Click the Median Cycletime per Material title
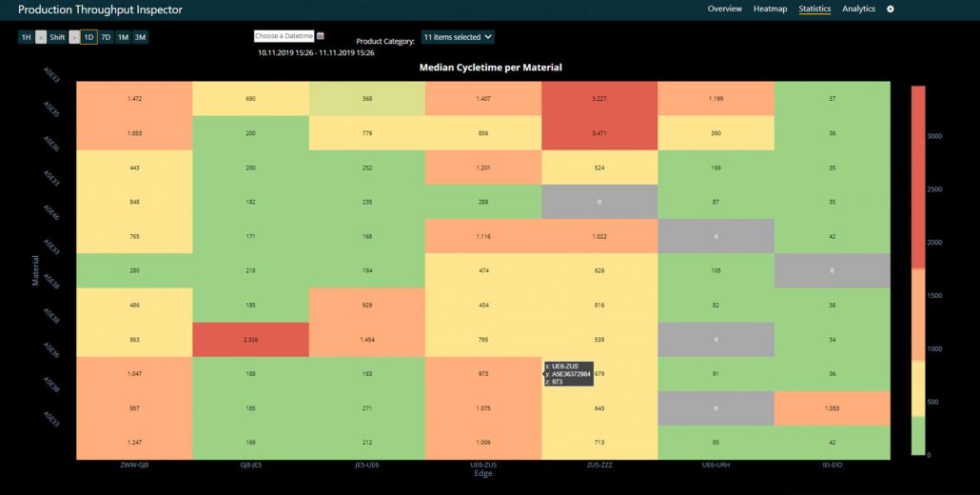980x495 pixels. pos(491,67)
